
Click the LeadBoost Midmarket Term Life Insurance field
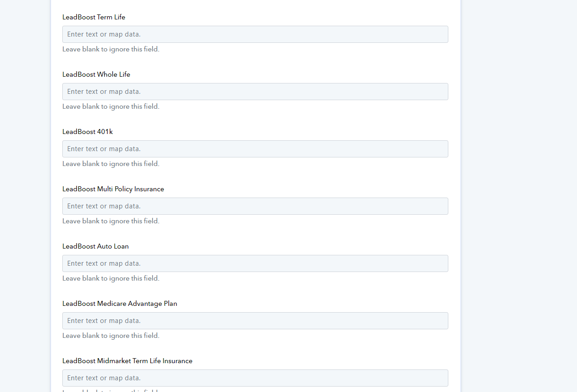[255, 378]
